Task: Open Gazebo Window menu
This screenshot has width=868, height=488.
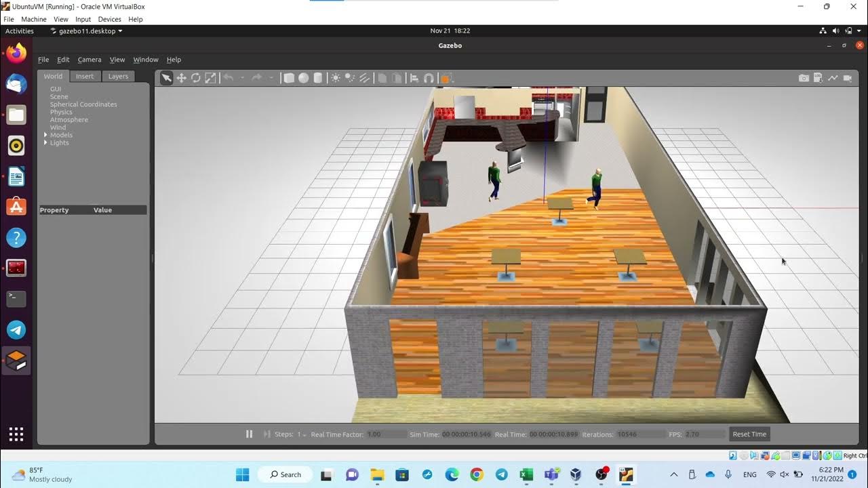Action: tap(146, 60)
